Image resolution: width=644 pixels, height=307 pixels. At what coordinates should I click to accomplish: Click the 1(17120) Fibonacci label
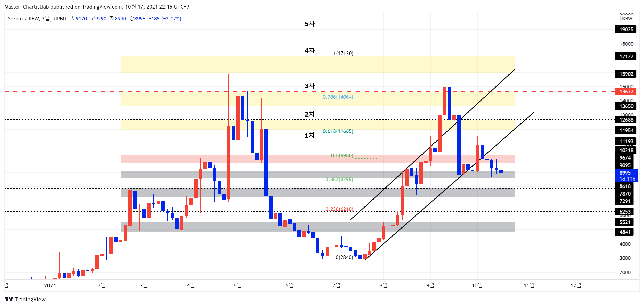tap(343, 53)
